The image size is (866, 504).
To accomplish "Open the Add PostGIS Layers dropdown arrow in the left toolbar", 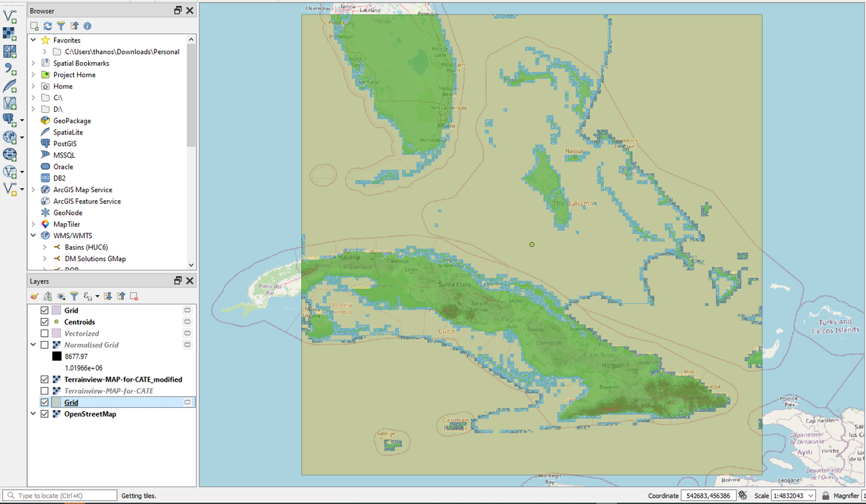I will [22, 120].
